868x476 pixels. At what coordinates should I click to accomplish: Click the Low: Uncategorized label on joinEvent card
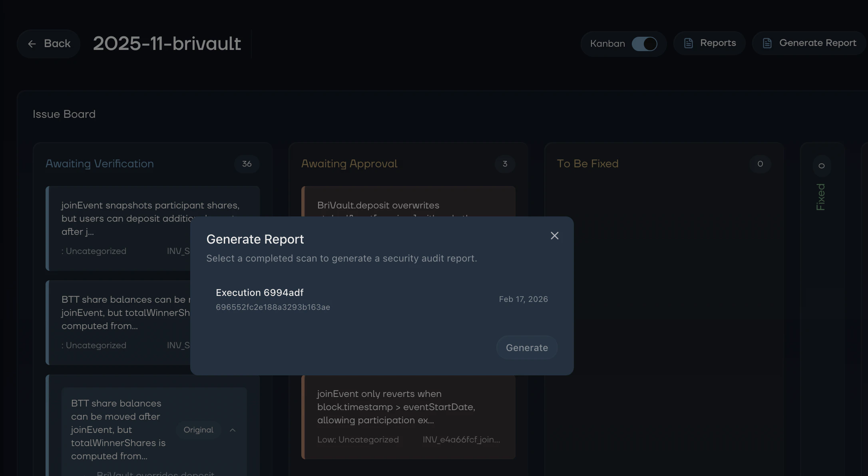[358, 440]
